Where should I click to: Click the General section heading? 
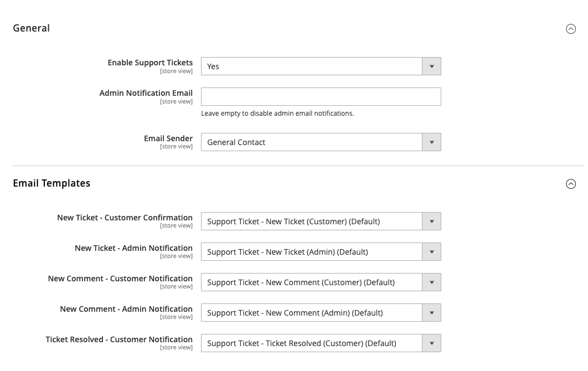[32, 28]
